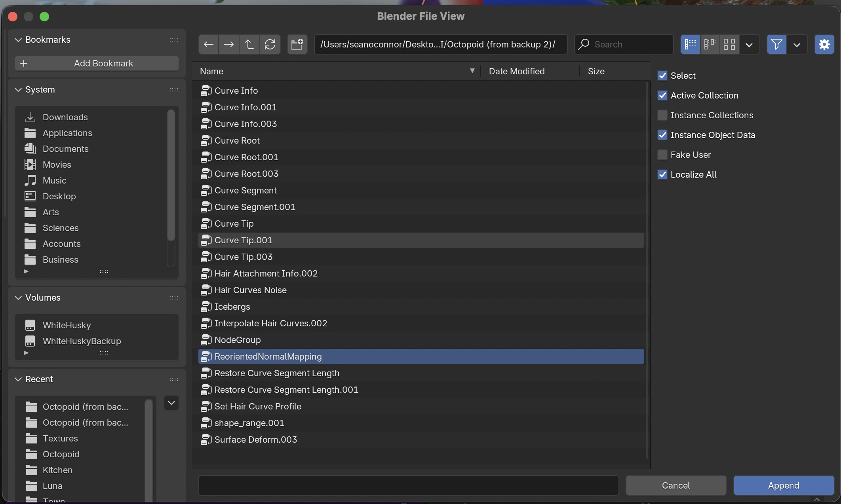The height and width of the screenshot is (504, 841).
Task: Sort by Date Modified column header
Action: click(x=516, y=71)
